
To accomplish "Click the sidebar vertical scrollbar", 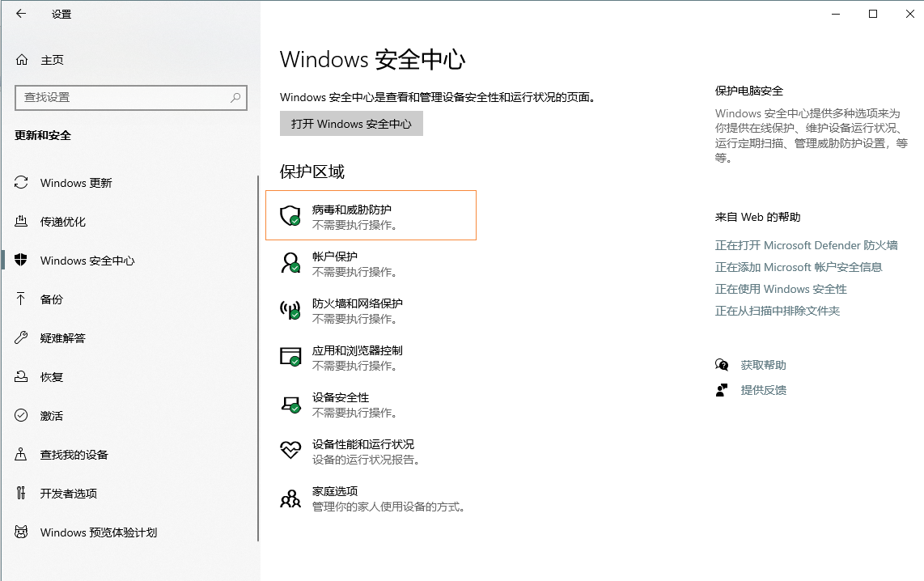I will click(x=258, y=358).
